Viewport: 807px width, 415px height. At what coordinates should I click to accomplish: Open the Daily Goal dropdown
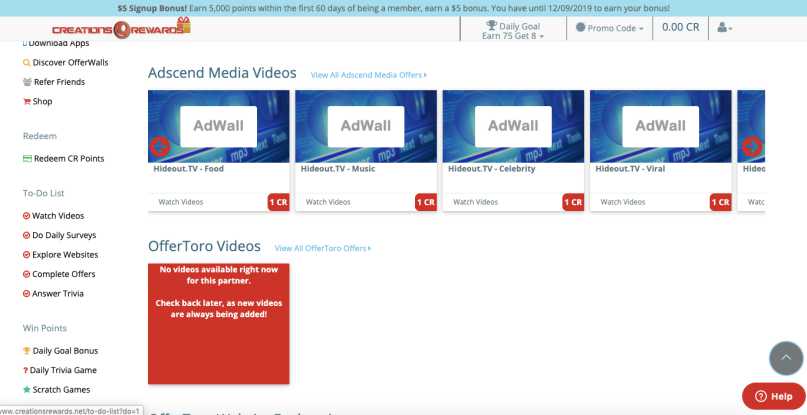(x=513, y=30)
